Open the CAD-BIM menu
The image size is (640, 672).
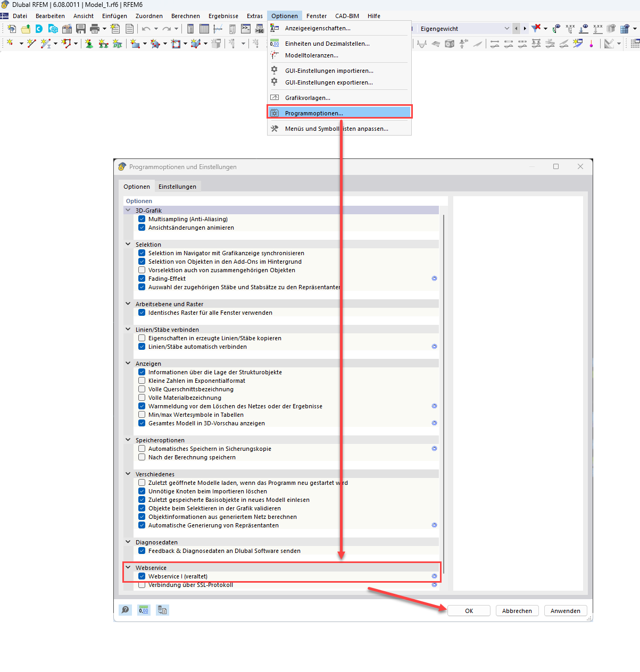click(347, 16)
